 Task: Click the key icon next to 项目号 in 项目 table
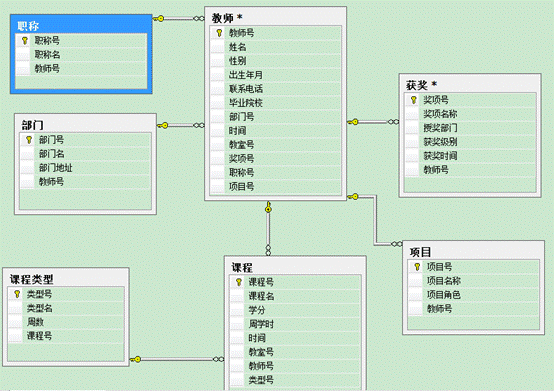417,267
